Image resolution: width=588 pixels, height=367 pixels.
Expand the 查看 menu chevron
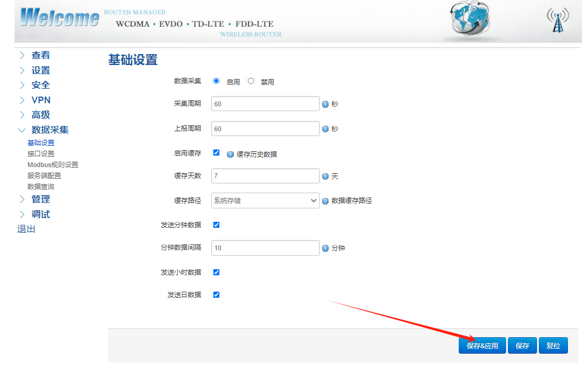point(22,55)
